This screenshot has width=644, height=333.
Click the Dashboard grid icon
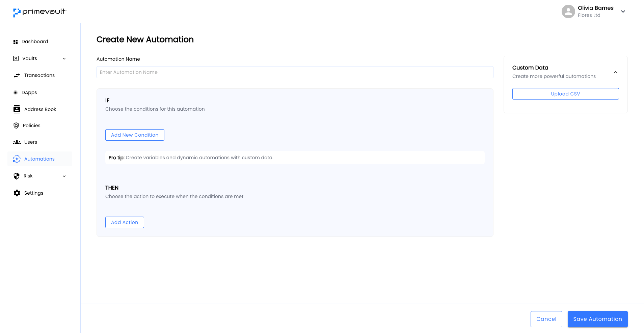click(x=16, y=42)
